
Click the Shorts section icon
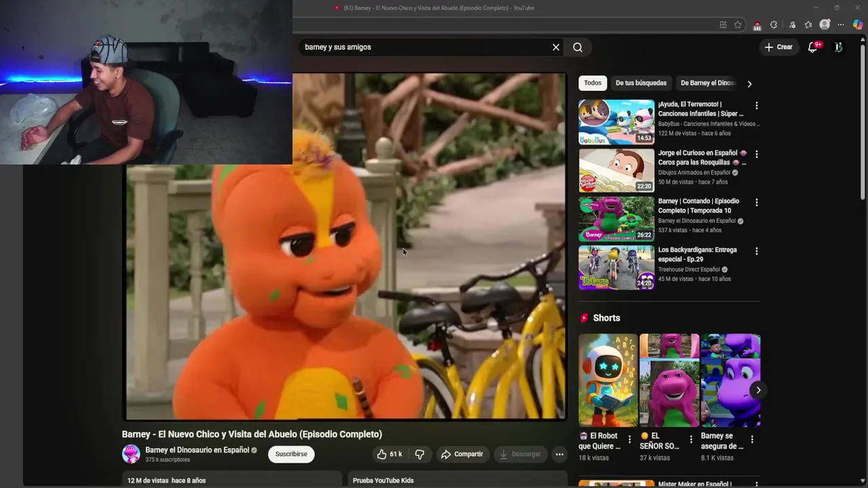tap(584, 318)
